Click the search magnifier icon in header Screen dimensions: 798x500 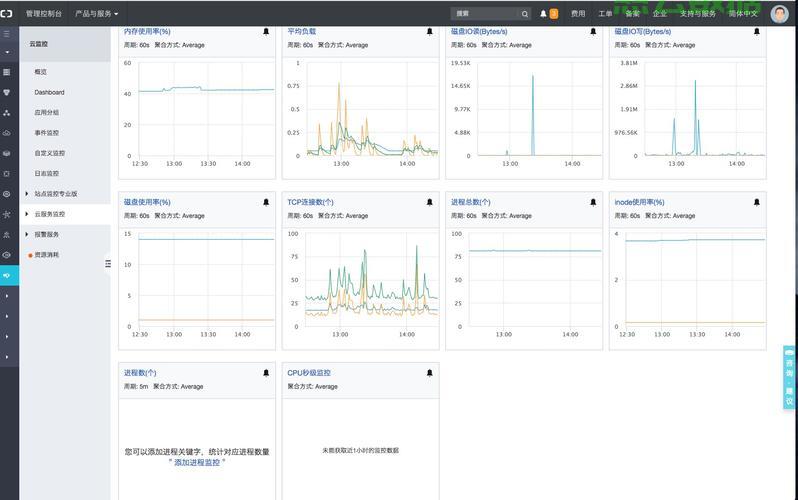coord(525,14)
